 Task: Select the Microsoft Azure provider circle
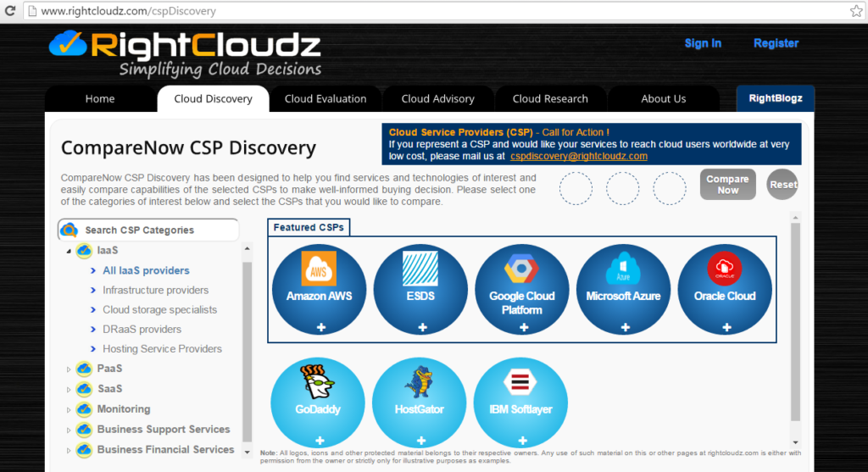click(623, 290)
